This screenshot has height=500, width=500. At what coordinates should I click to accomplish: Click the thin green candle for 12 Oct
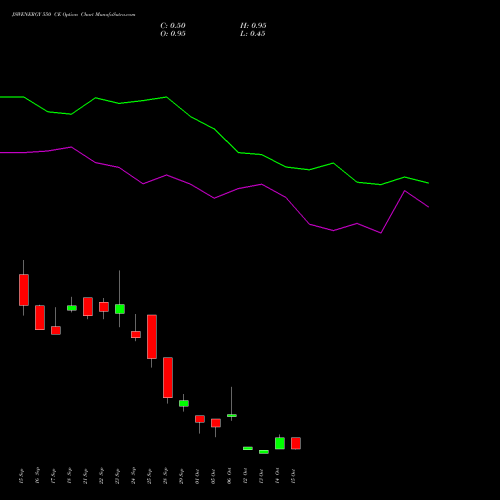[248, 448]
